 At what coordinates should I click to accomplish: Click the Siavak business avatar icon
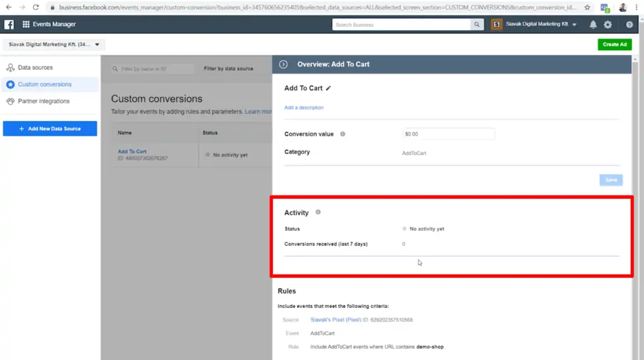pyautogui.click(x=497, y=25)
